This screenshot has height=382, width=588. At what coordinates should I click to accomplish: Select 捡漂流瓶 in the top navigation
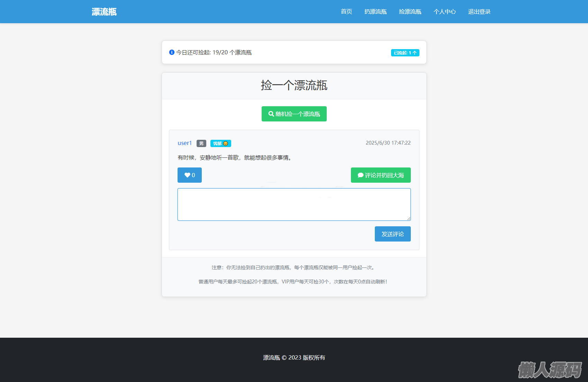click(410, 12)
